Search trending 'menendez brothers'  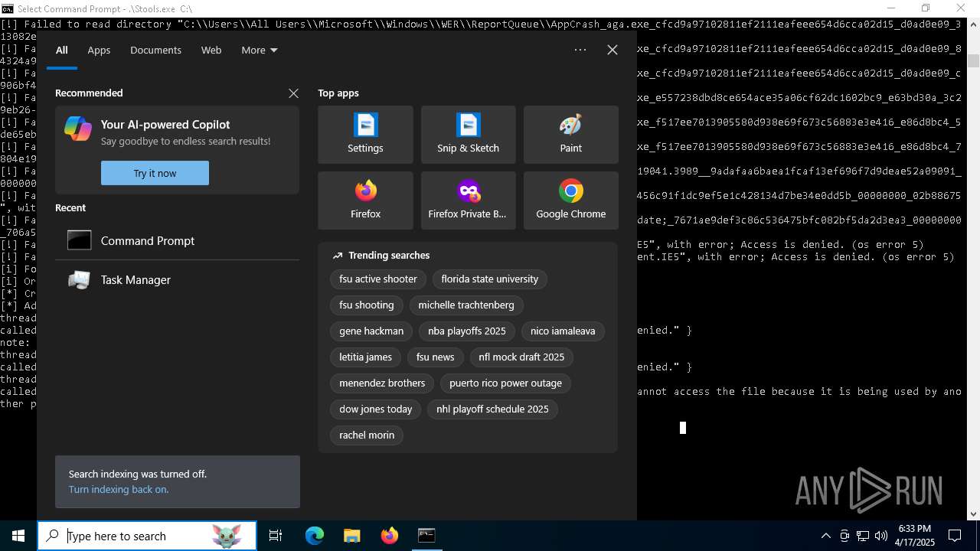382,383
